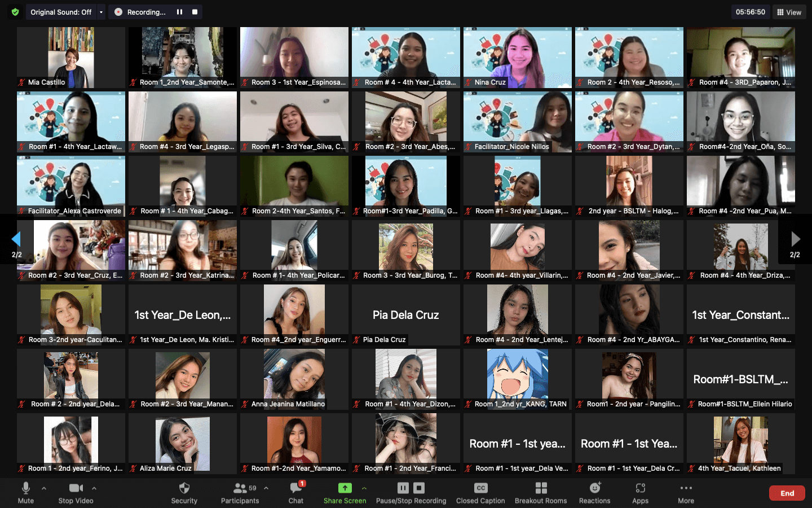Click muted mic icon on Anna Jeanina Matillano tile
The image size is (812, 508).
click(245, 404)
